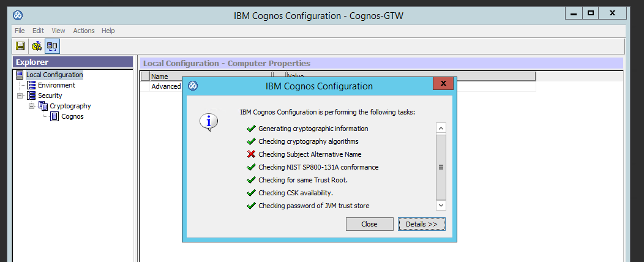Minimize the Cognos-GTW main window

[574, 13]
